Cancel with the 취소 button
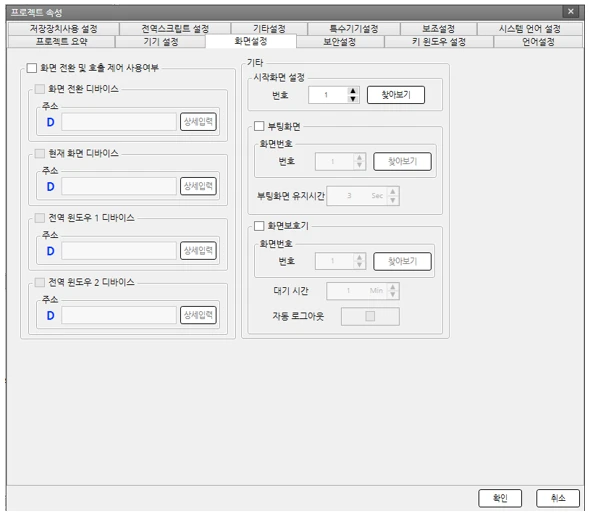This screenshot has width=589, height=517. (558, 498)
